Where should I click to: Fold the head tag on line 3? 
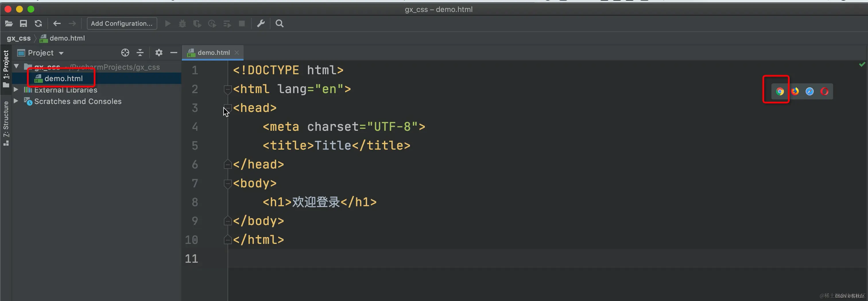coord(227,108)
